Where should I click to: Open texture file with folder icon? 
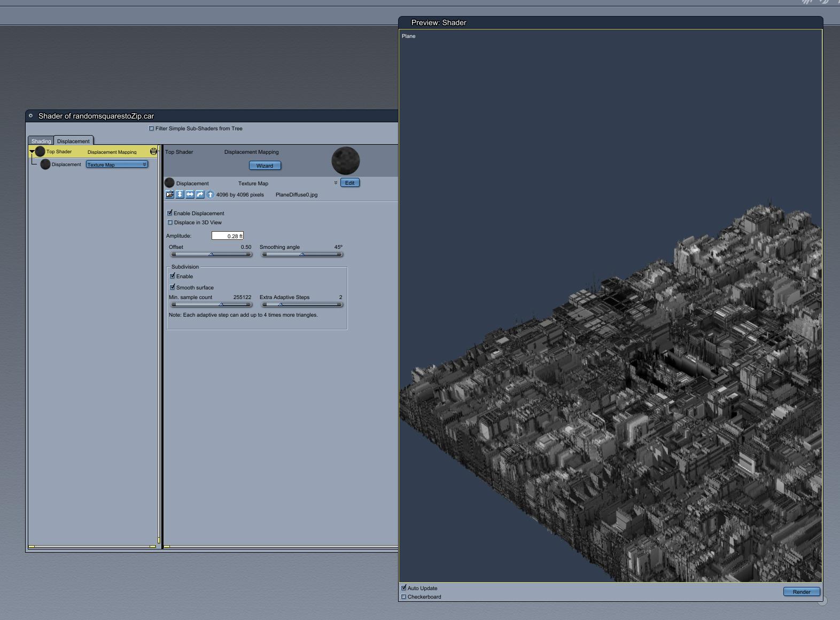[x=170, y=194]
